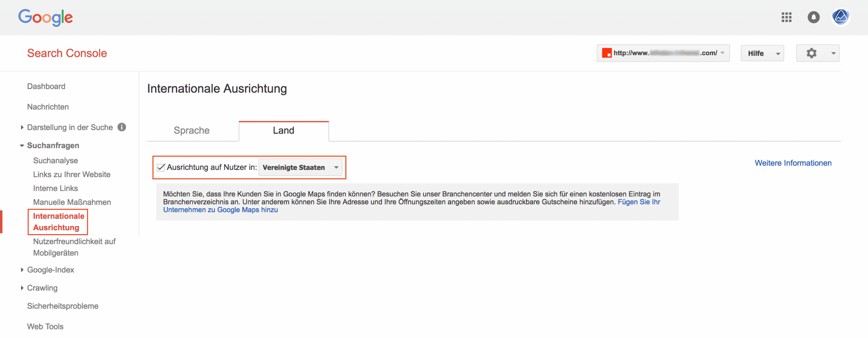The height and width of the screenshot is (338, 868).
Task: Open Nachrichten in the sidebar
Action: tap(48, 107)
